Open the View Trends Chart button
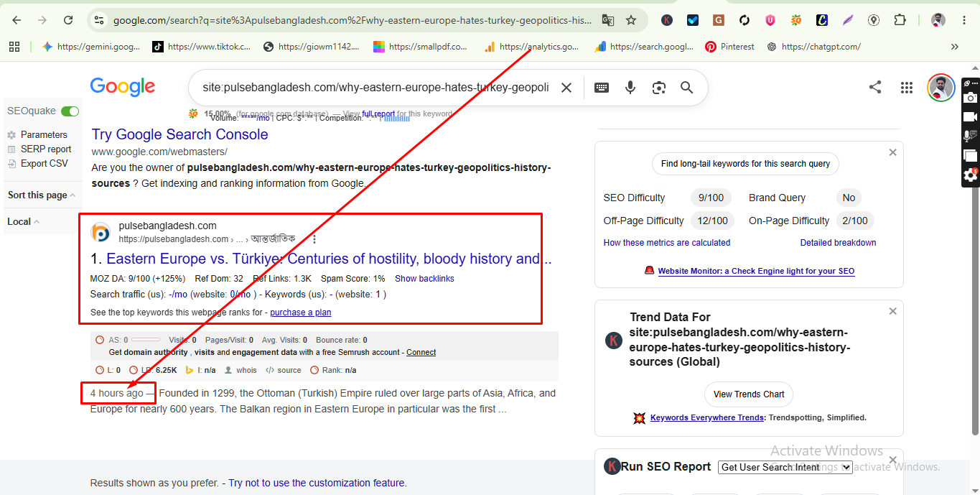Image resolution: width=980 pixels, height=495 pixels. coord(748,394)
